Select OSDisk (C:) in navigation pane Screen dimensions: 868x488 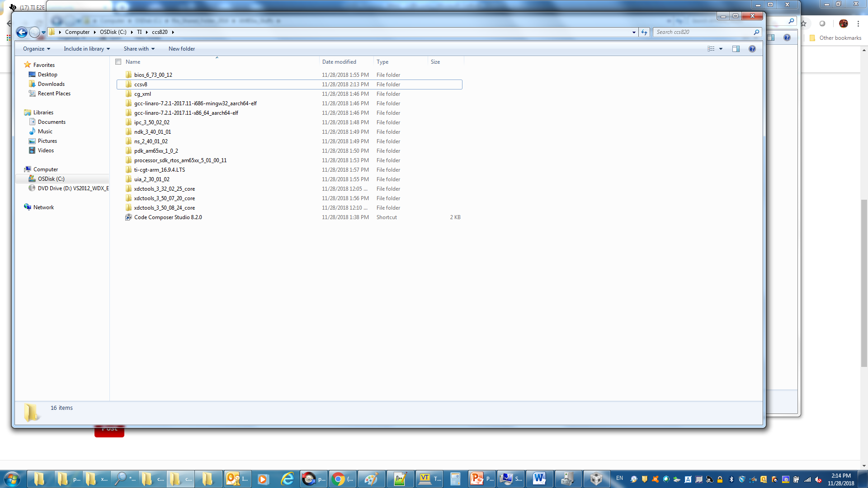(x=51, y=179)
